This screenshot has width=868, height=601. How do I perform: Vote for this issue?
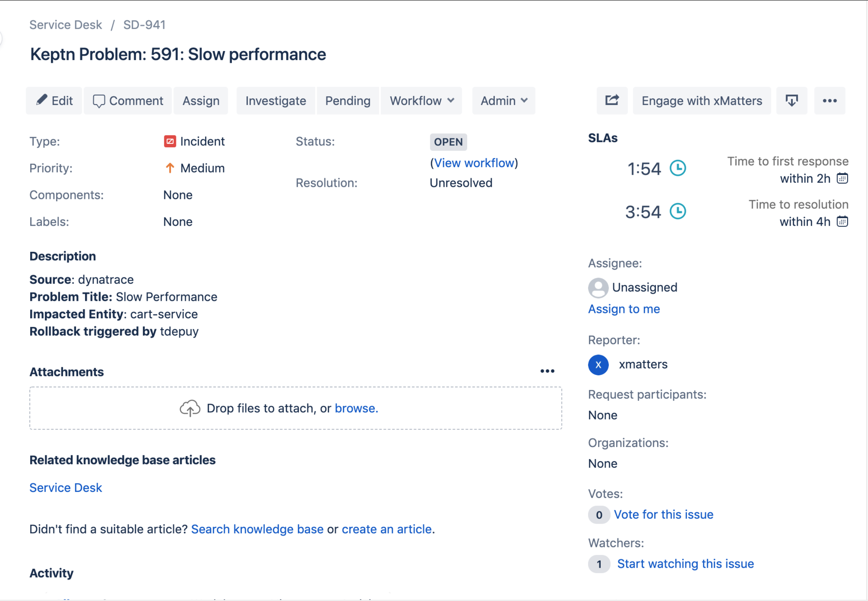point(663,515)
